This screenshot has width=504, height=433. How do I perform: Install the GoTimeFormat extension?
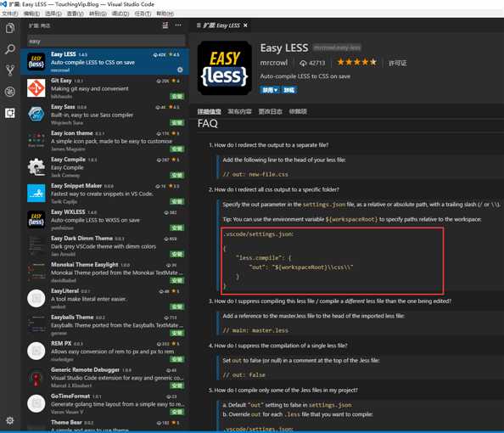tap(177, 412)
